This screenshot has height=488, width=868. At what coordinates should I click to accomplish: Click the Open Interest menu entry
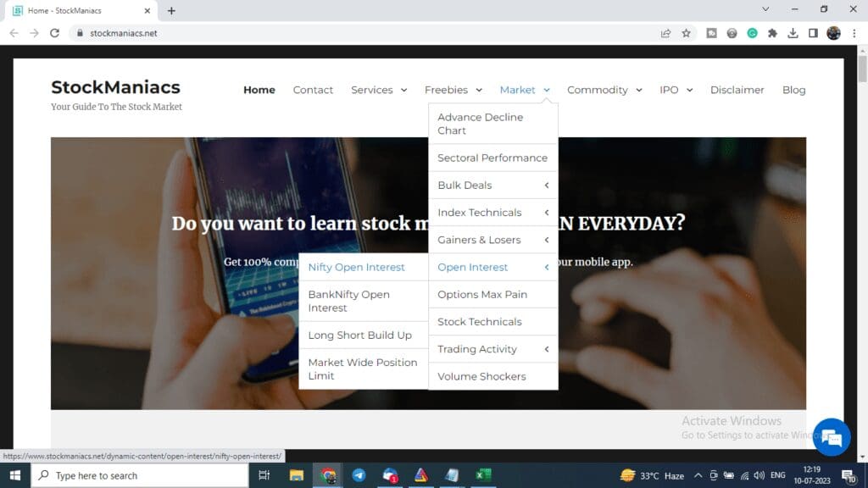click(472, 267)
